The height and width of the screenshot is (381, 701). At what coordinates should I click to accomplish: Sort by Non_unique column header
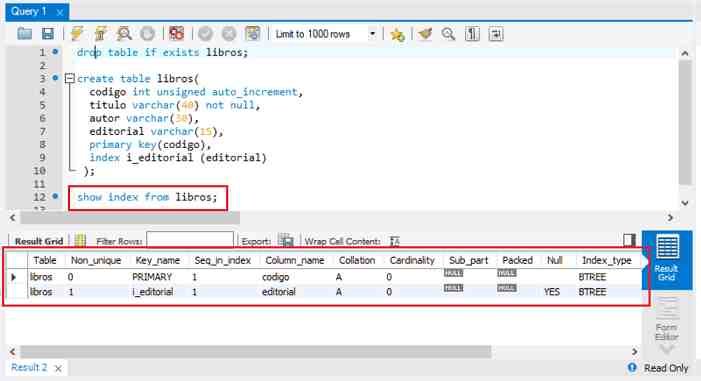96,260
